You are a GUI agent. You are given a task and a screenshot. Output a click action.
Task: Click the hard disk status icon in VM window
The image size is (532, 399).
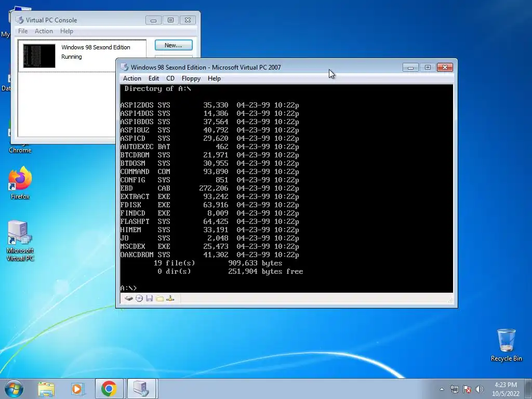129,299
